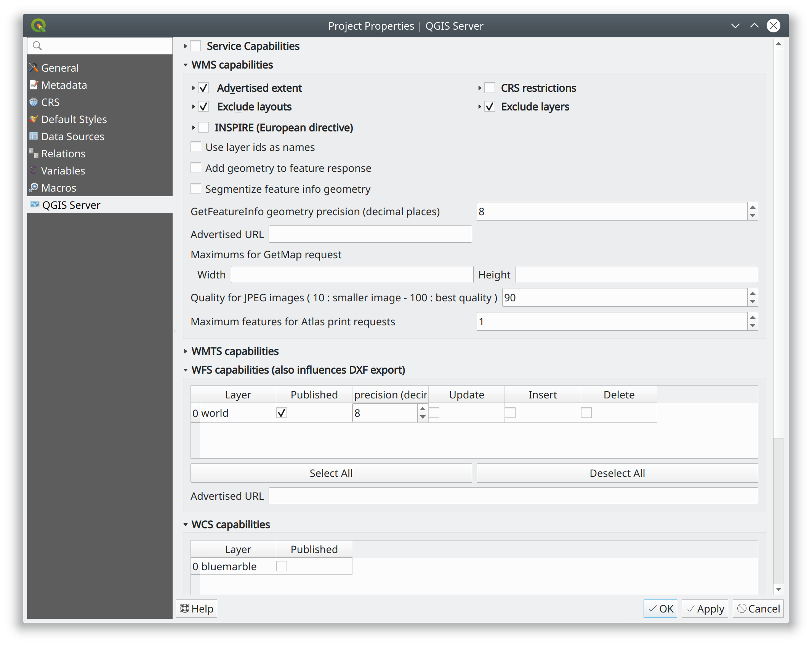This screenshot has width=812, height=646.
Task: Enable Update for world layer
Action: coord(434,413)
